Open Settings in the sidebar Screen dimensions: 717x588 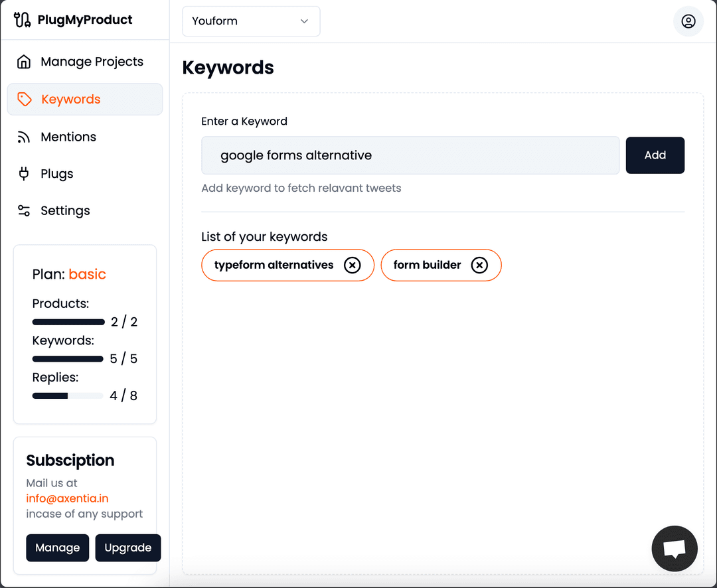pyautogui.click(x=85, y=211)
